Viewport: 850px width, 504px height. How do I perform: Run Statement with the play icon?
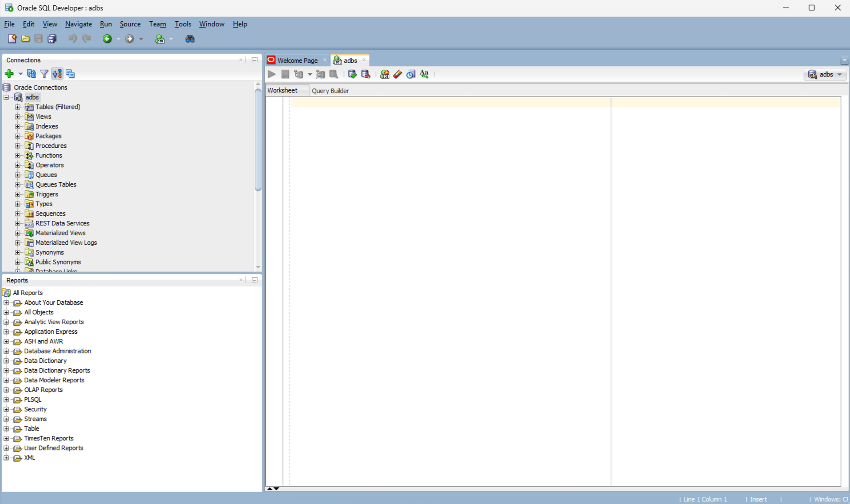click(x=272, y=74)
